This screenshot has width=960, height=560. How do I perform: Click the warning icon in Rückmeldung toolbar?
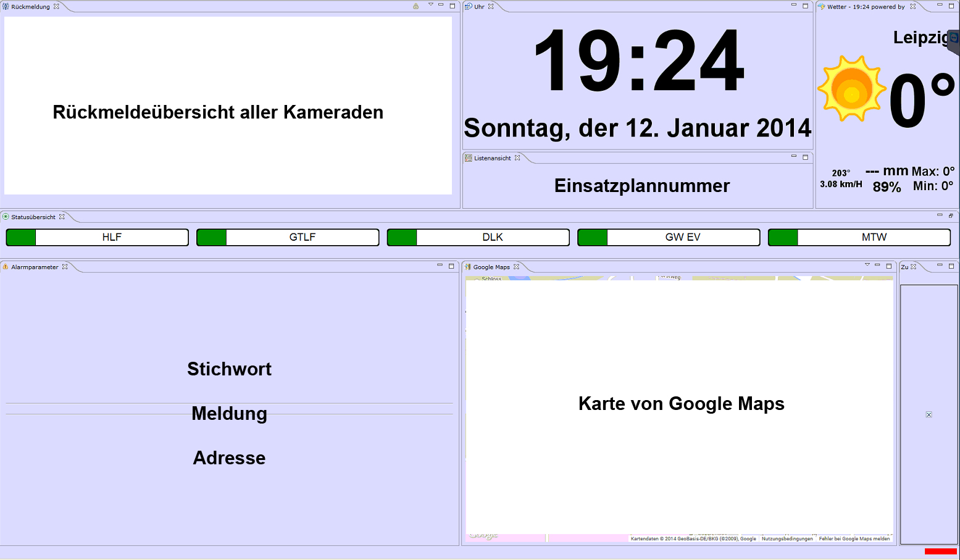(x=415, y=6)
